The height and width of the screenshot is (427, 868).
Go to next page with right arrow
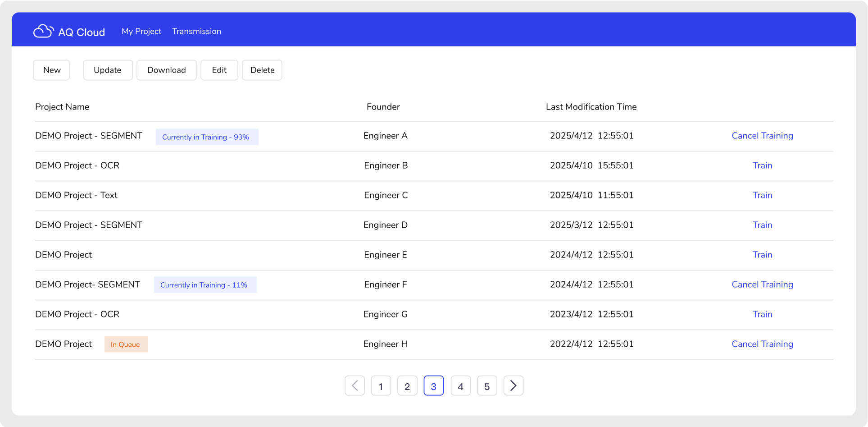(x=513, y=386)
